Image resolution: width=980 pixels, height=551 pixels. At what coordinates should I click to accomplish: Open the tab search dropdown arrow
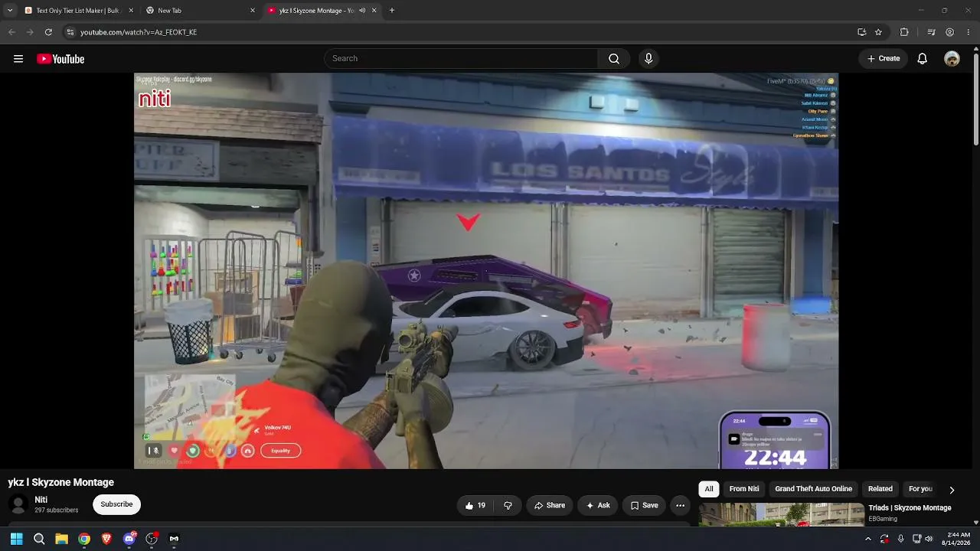(x=10, y=11)
